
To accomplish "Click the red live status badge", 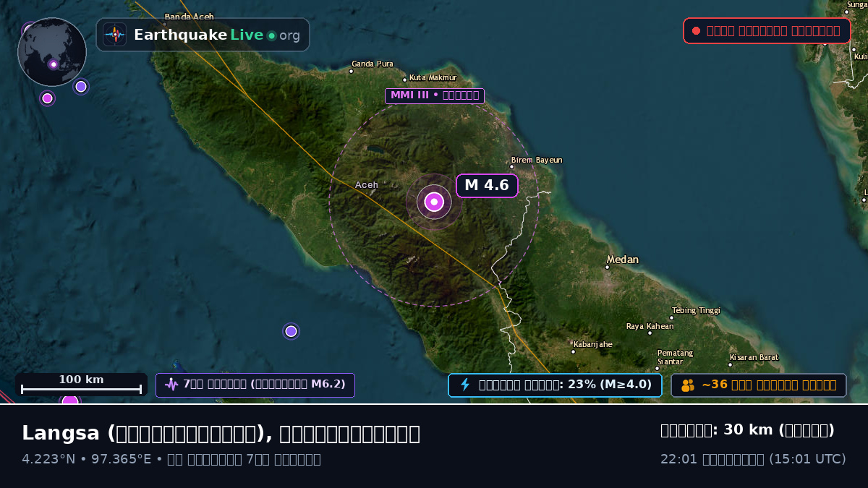I will [767, 31].
